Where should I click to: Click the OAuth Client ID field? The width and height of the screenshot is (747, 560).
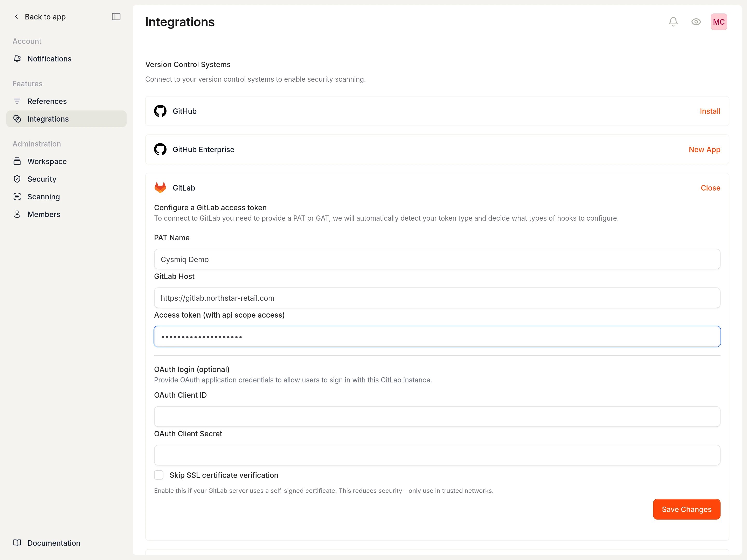pyautogui.click(x=437, y=417)
